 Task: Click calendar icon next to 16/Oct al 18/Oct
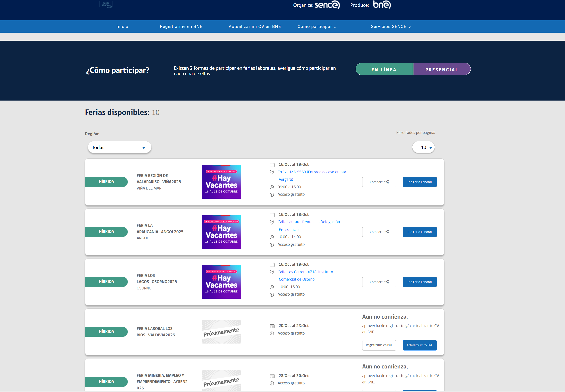click(x=272, y=215)
